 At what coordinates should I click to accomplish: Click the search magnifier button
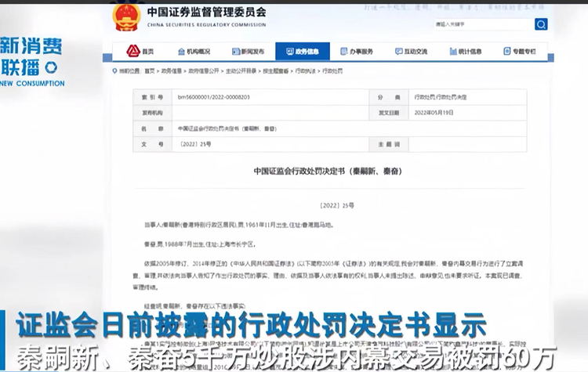point(541,24)
